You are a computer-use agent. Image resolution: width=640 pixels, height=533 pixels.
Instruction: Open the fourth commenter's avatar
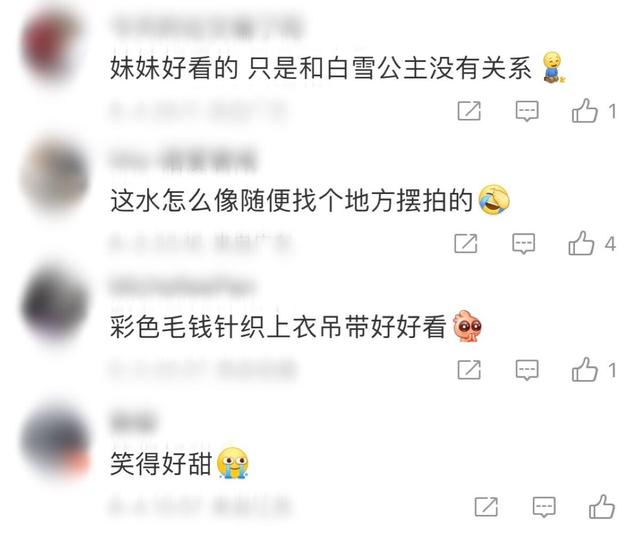(55, 441)
